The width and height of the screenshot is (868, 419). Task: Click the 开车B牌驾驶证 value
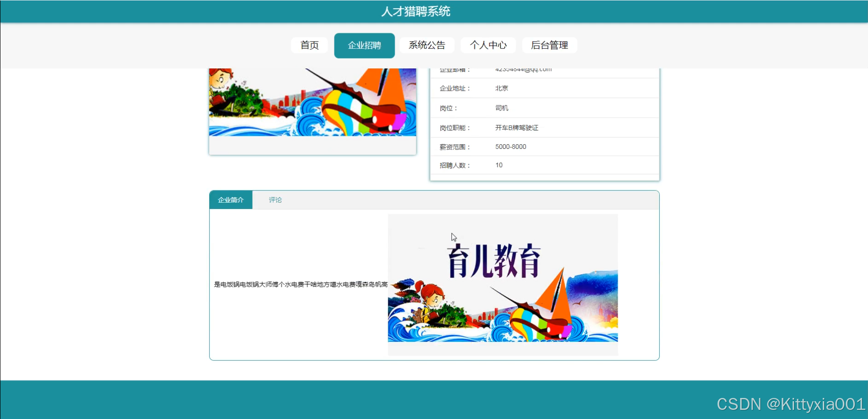point(517,128)
